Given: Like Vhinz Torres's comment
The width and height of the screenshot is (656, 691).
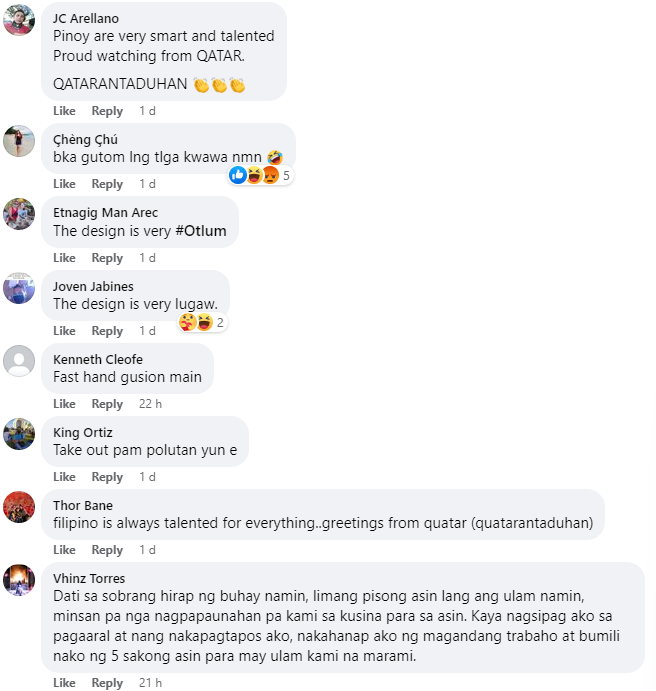Looking at the screenshot, I should (64, 683).
